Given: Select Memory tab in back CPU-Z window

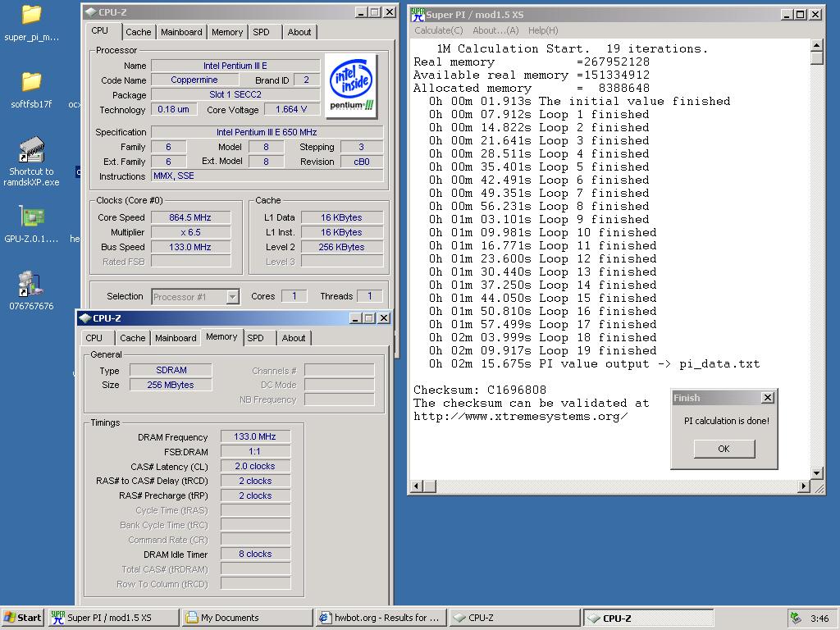Looking at the screenshot, I should (x=227, y=32).
